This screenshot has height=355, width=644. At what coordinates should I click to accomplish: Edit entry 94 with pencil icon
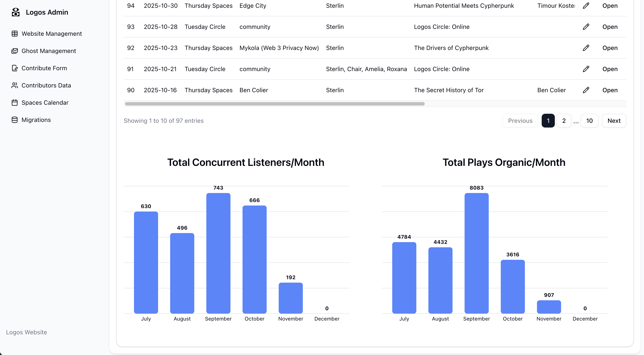coord(586,6)
